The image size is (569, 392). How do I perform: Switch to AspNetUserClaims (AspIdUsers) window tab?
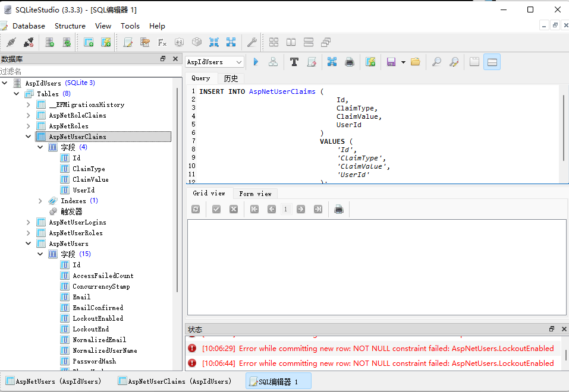pyautogui.click(x=175, y=381)
